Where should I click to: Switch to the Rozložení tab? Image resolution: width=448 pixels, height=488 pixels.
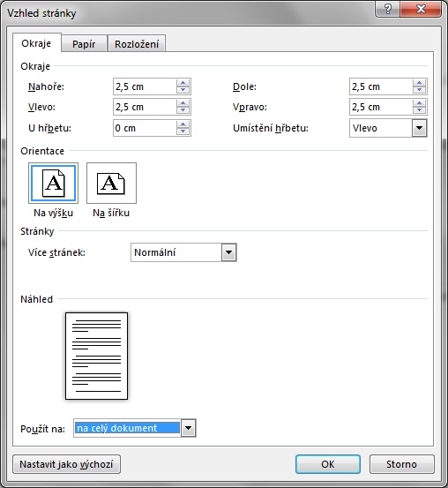pos(137,44)
